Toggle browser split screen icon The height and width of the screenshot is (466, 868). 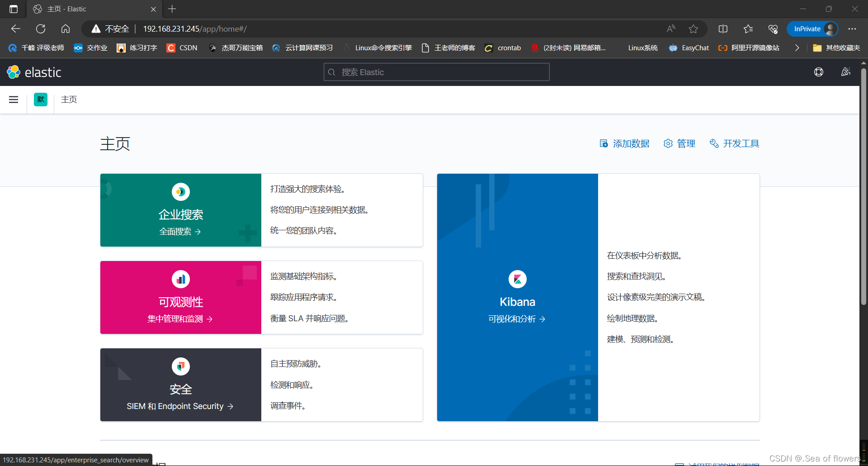(x=723, y=29)
